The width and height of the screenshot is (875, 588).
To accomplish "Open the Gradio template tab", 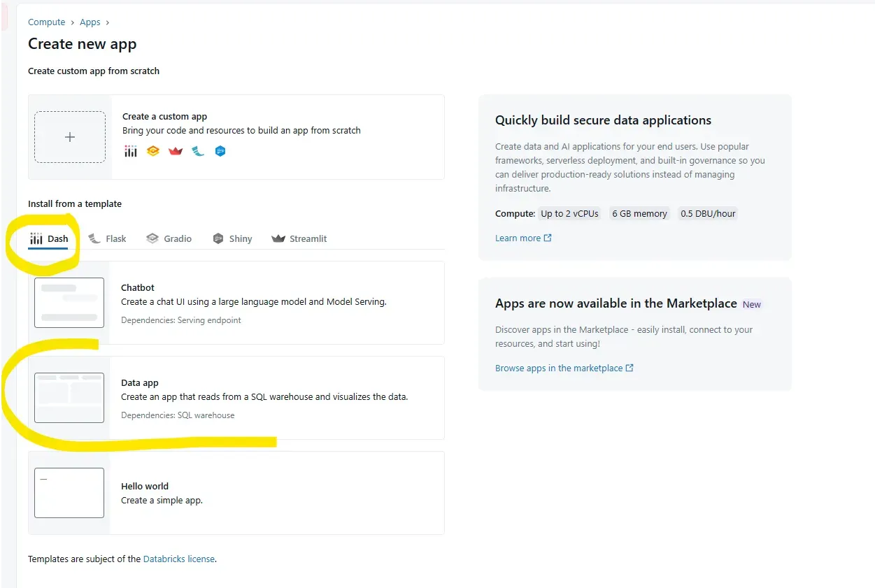I will [x=169, y=238].
